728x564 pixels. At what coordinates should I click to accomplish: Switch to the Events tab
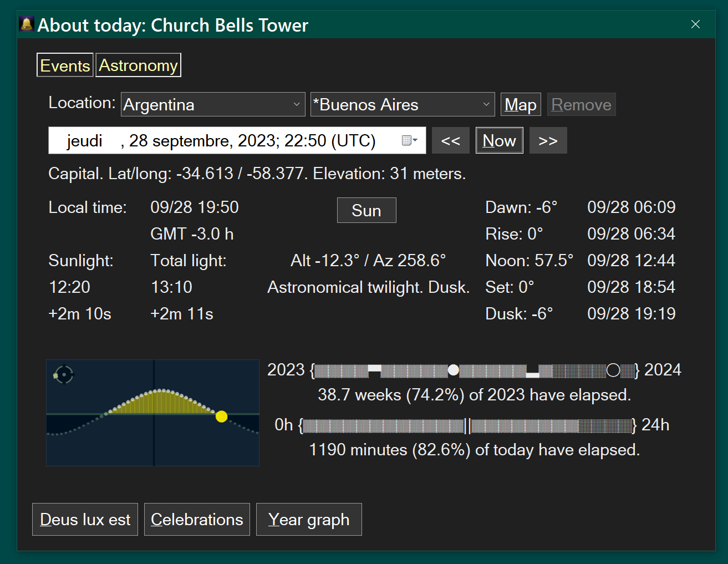[65, 65]
